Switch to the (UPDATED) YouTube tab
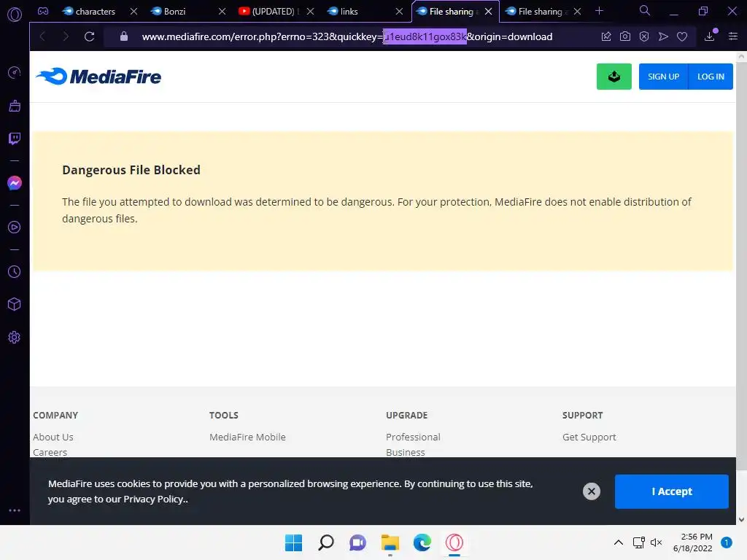 (273, 12)
